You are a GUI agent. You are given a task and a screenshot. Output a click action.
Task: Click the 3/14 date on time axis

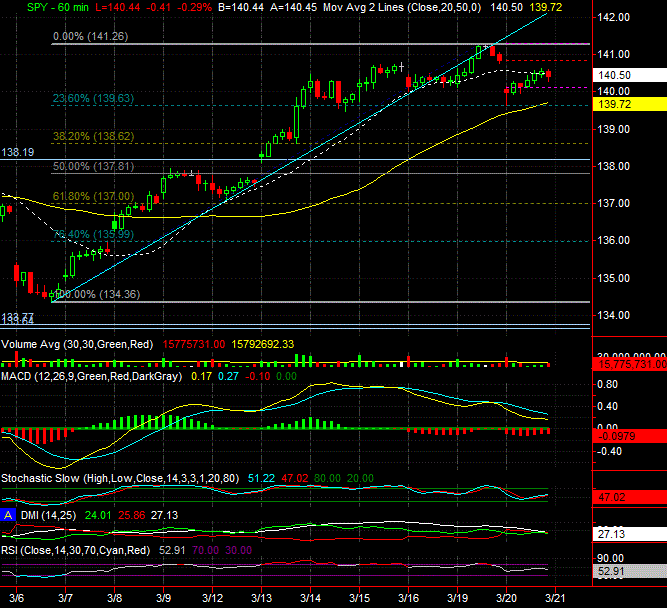(311, 598)
